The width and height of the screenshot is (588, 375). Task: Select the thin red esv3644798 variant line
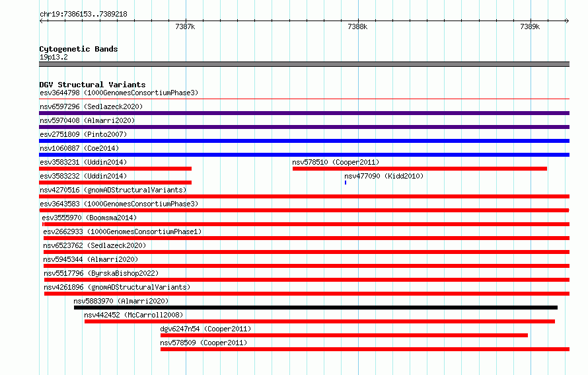304,99
